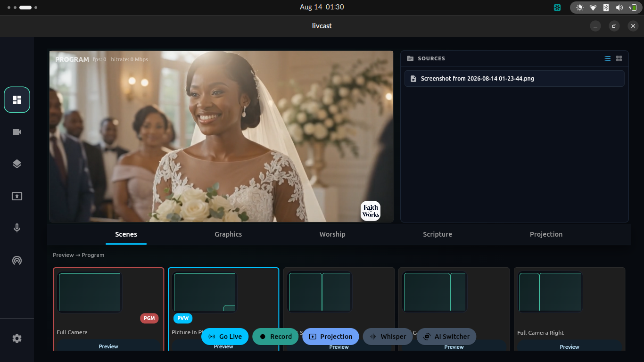
Task: Click the Full Camera Right scene label
Action: (x=540, y=333)
